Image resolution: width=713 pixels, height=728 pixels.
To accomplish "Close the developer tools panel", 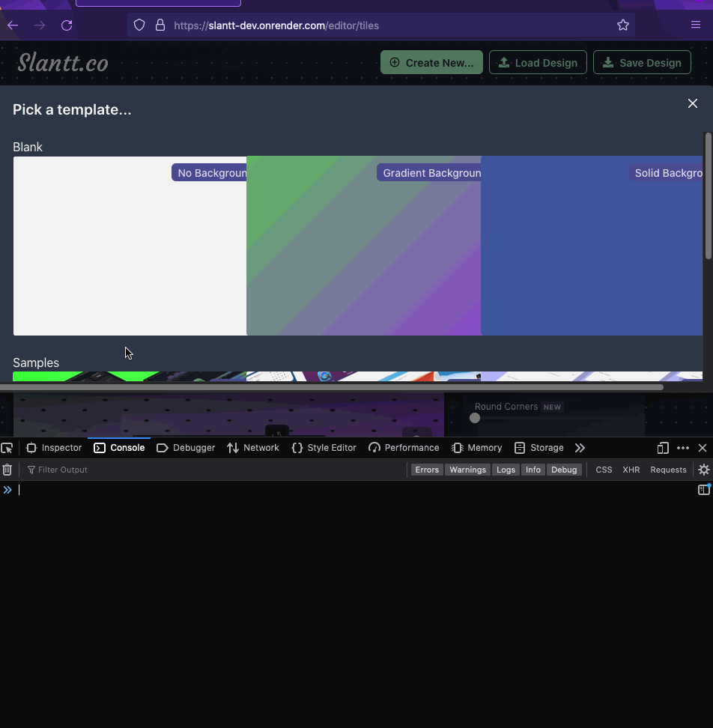I will tap(703, 448).
